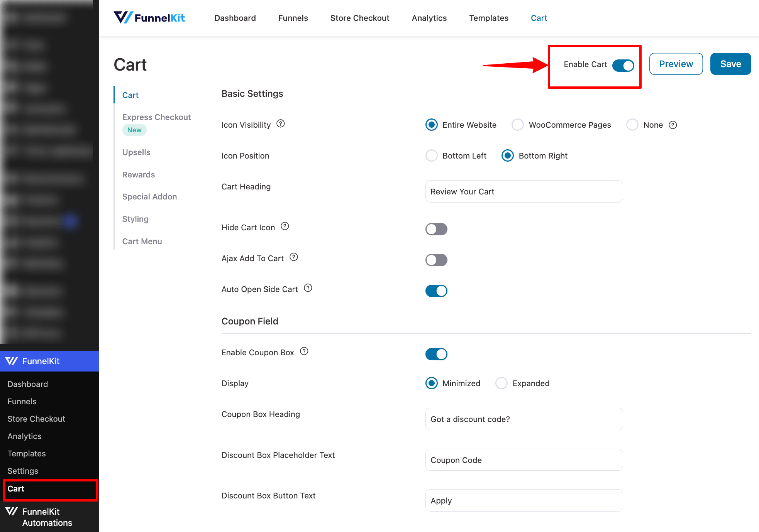Open Auto Open Side Cart help icon
This screenshot has height=532, width=759.
point(308,288)
